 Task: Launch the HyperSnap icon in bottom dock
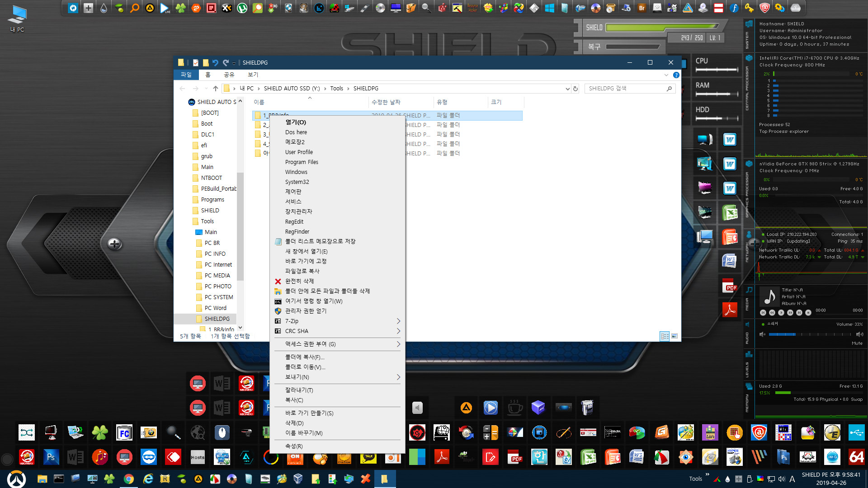click(x=734, y=457)
